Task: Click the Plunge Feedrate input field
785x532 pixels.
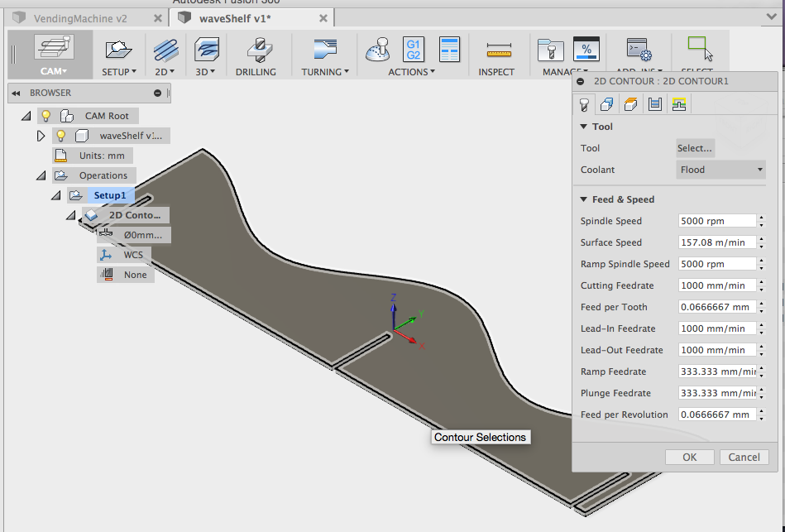Action: click(717, 393)
